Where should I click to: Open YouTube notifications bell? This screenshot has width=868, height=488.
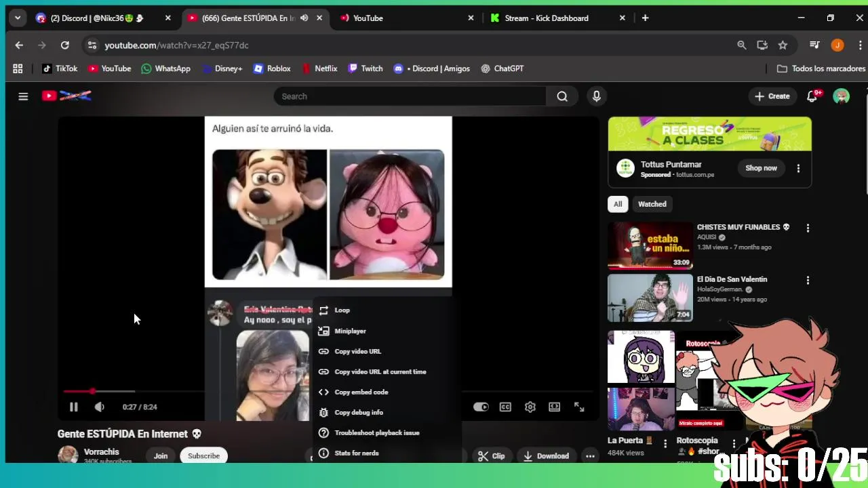tap(812, 96)
